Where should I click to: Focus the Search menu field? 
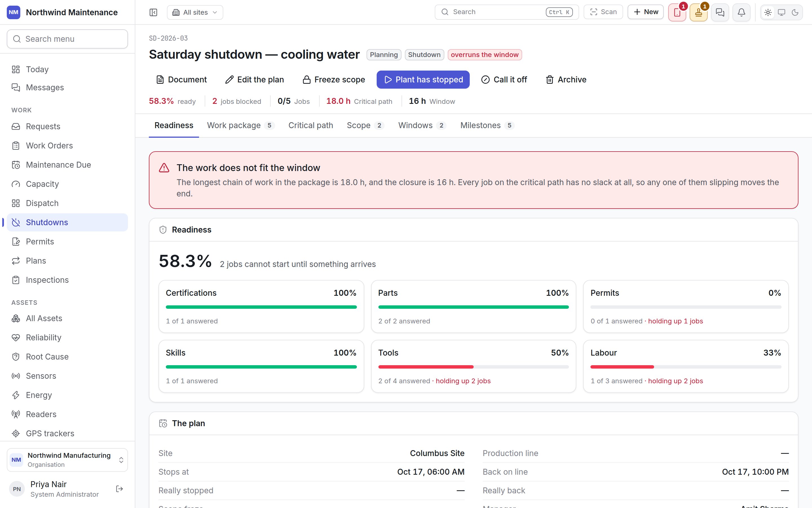click(67, 39)
